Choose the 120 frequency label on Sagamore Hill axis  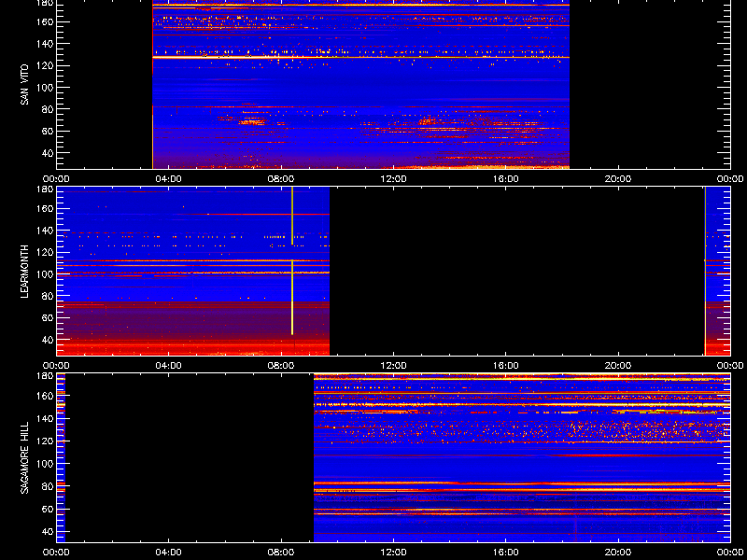click(46, 441)
